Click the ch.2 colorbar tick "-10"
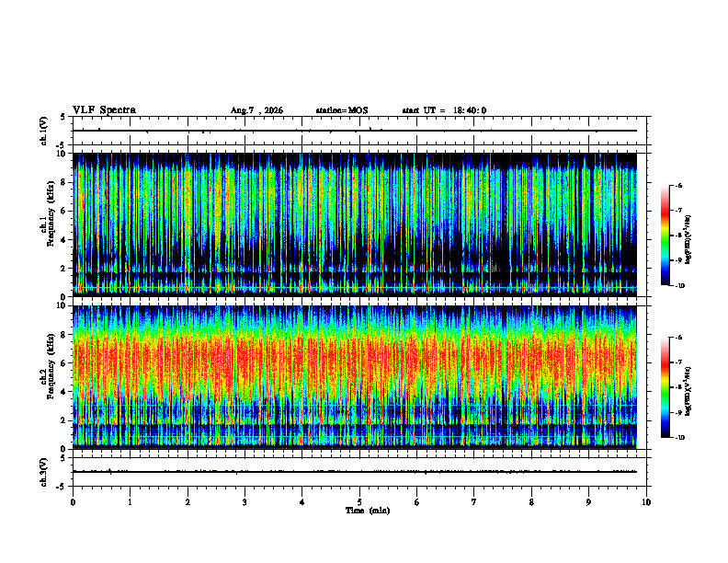Viewport: 728px width, 563px height. click(x=679, y=438)
